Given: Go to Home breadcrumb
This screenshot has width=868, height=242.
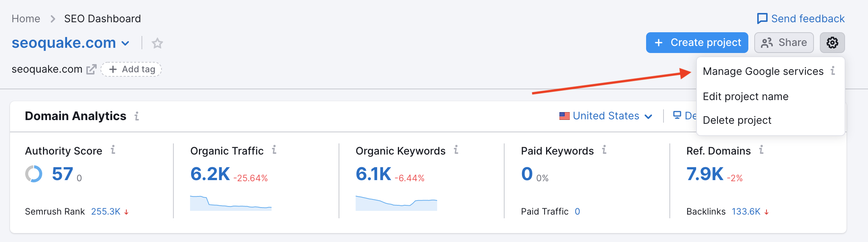Looking at the screenshot, I should [26, 19].
